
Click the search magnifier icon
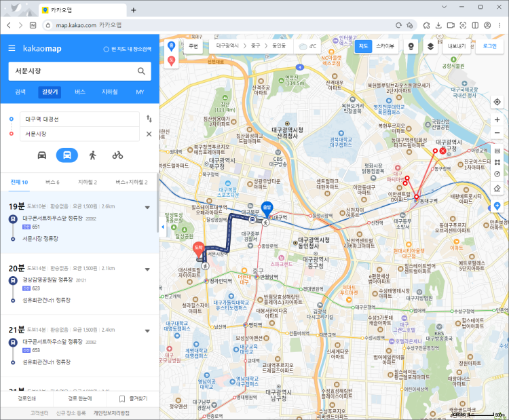[x=141, y=71]
